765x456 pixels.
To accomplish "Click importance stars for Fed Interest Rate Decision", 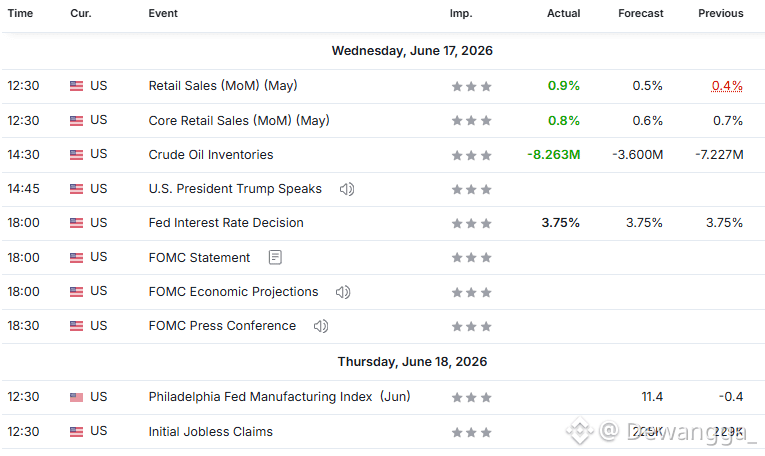I will coord(471,224).
